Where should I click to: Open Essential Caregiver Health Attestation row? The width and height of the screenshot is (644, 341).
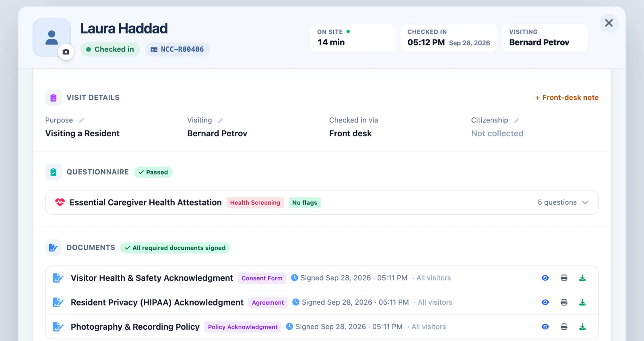point(322,202)
